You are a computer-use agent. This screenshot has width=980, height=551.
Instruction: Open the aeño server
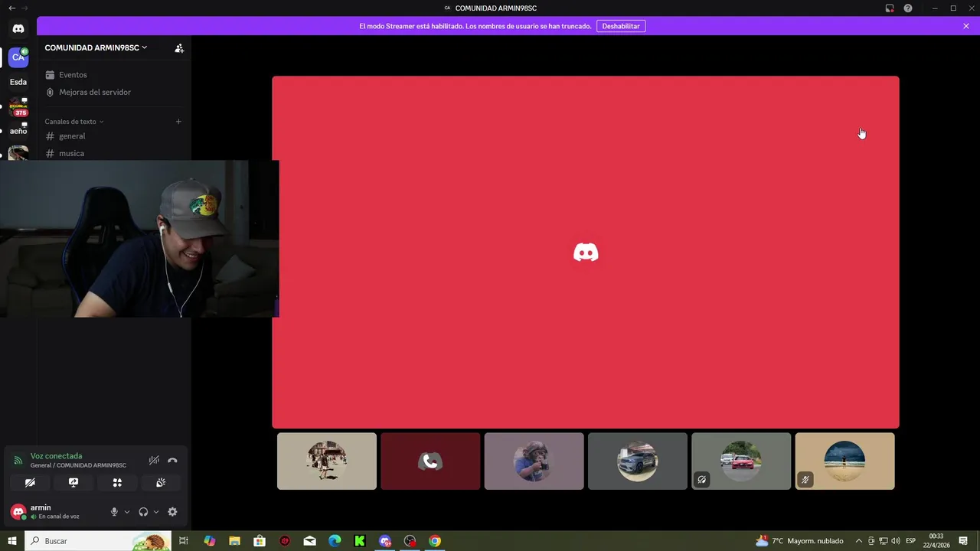(18, 131)
